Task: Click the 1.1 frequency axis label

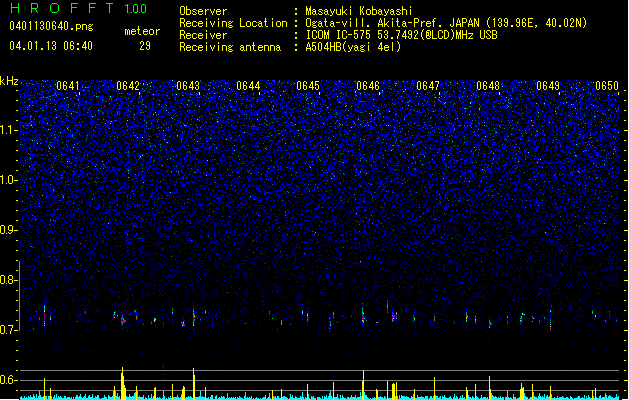Action: point(8,130)
